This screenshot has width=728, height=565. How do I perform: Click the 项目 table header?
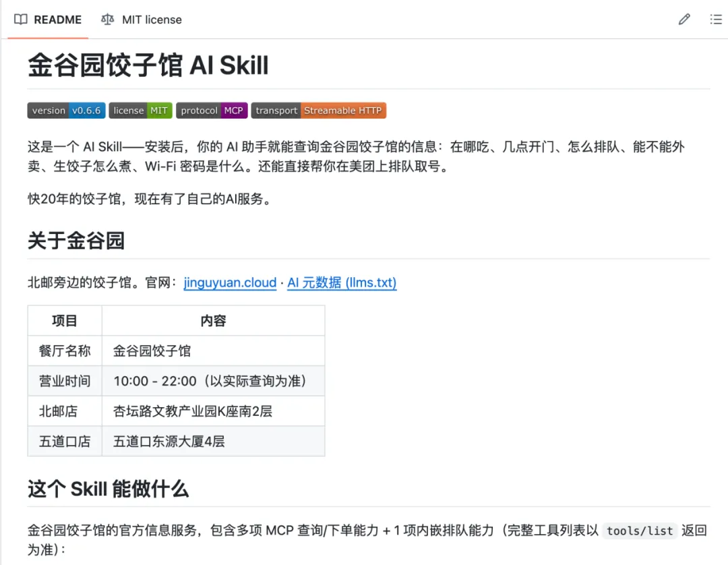pos(65,320)
